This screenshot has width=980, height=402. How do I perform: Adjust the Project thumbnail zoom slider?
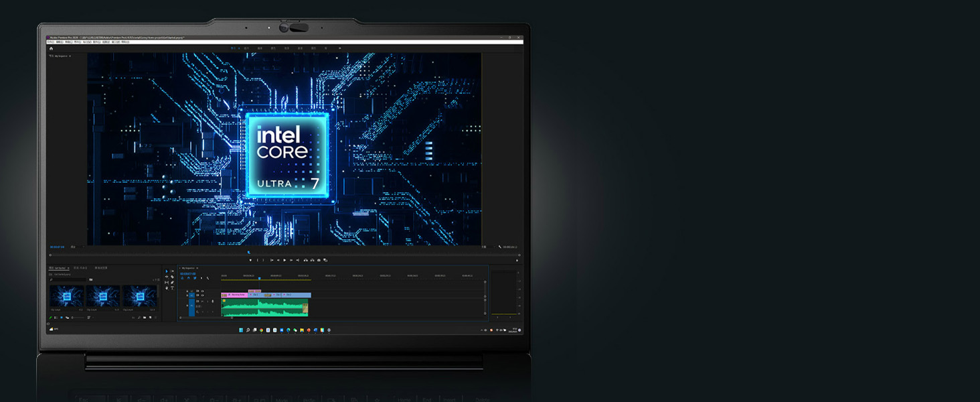(78, 318)
